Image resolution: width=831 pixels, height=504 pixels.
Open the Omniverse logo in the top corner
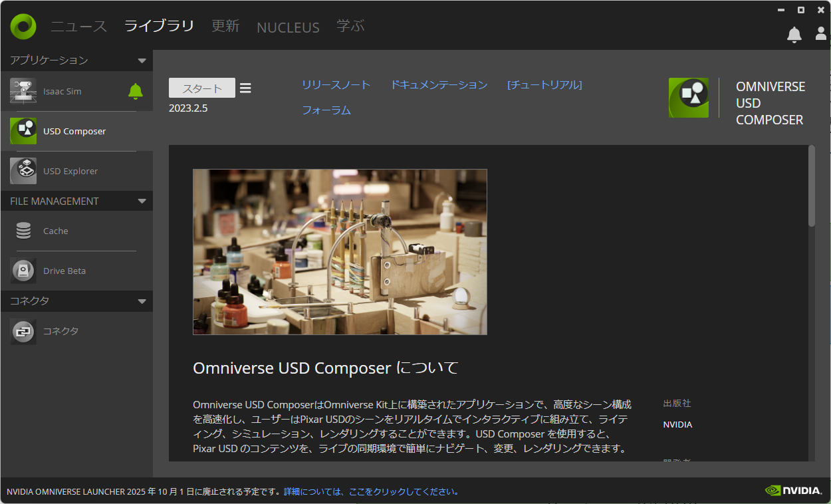(x=22, y=25)
